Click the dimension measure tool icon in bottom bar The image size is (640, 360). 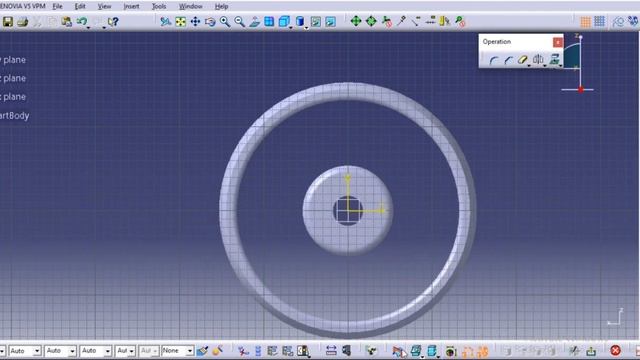(x=331, y=351)
